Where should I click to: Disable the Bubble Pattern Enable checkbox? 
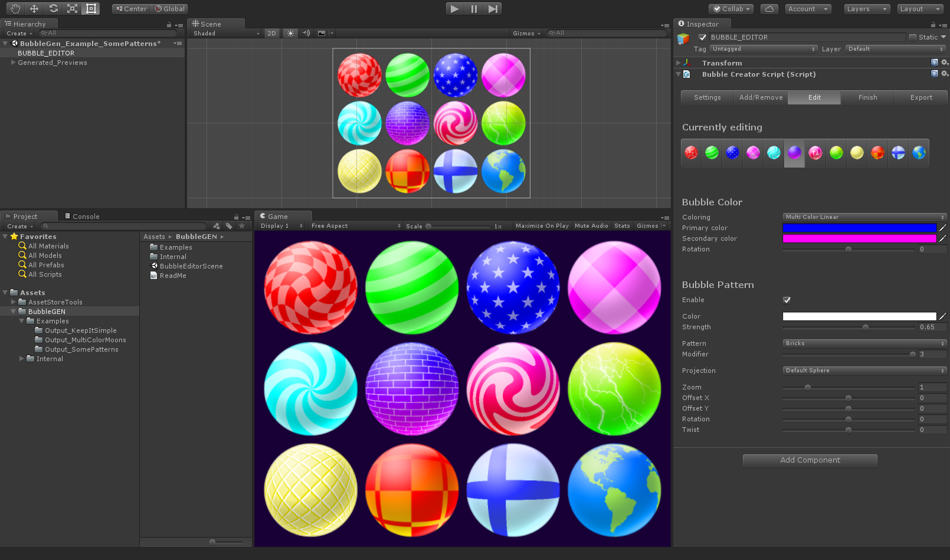click(787, 300)
